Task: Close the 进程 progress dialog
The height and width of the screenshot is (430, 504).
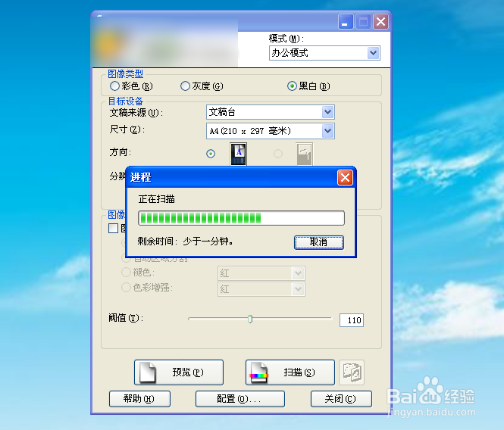Action: click(345, 178)
